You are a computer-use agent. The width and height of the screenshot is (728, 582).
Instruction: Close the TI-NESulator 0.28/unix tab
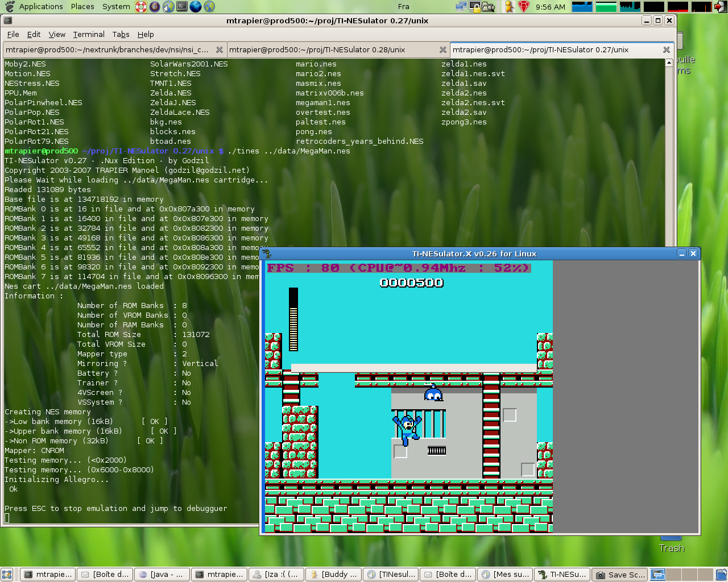(x=443, y=50)
